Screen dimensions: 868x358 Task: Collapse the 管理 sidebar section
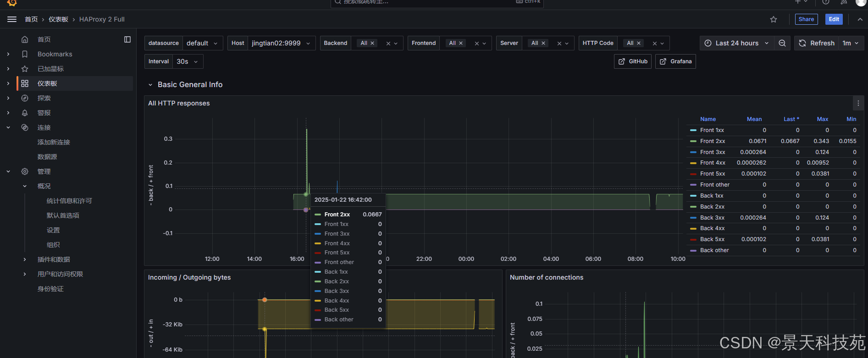click(x=8, y=171)
